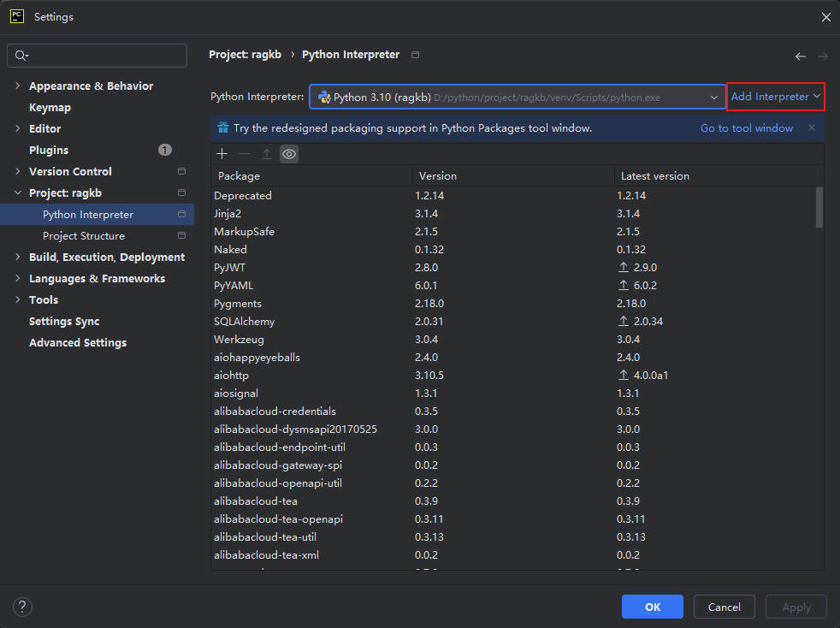Click the upgrade package arrow icon
Screen dimensions: 840x628
(x=266, y=154)
